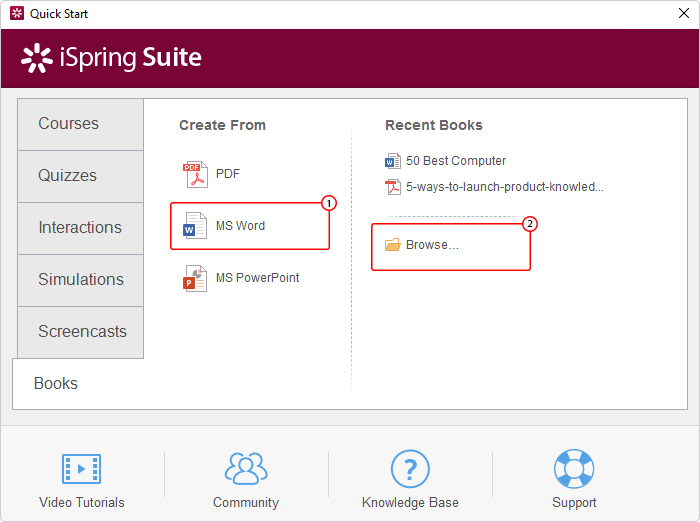
Task: Open Community via the people icon
Action: coord(246,468)
